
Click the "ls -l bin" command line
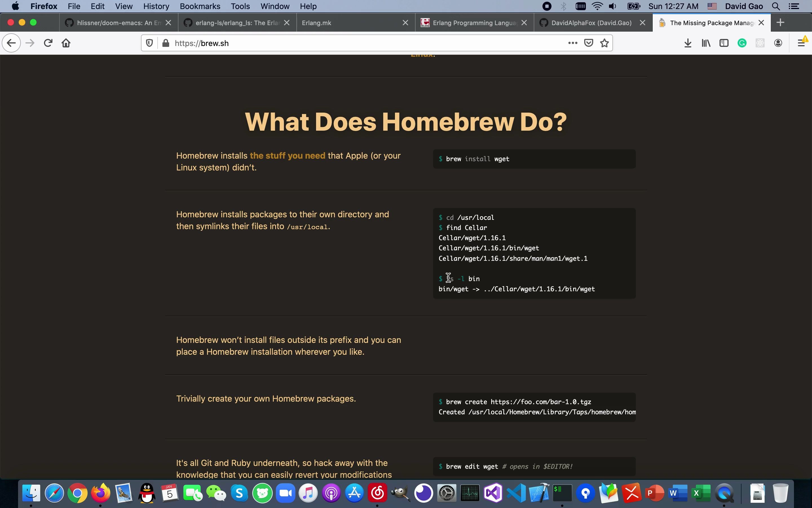pyautogui.click(x=459, y=279)
